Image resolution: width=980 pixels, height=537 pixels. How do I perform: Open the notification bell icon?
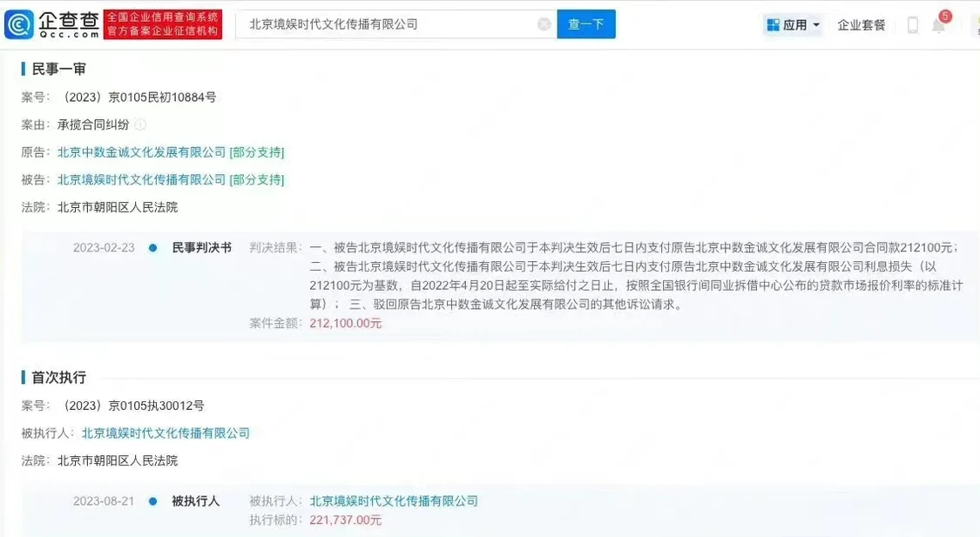tap(938, 25)
